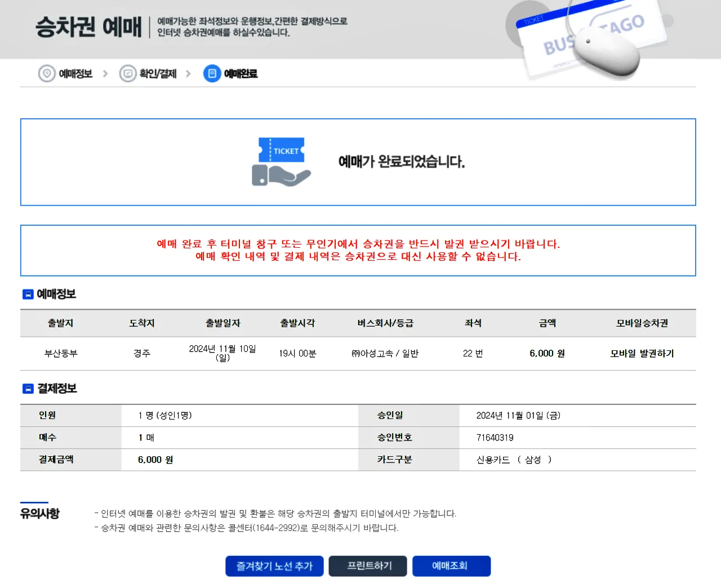Click the arrow before 예매완료 step
Viewport: 721px width, 588px height.
pos(189,73)
